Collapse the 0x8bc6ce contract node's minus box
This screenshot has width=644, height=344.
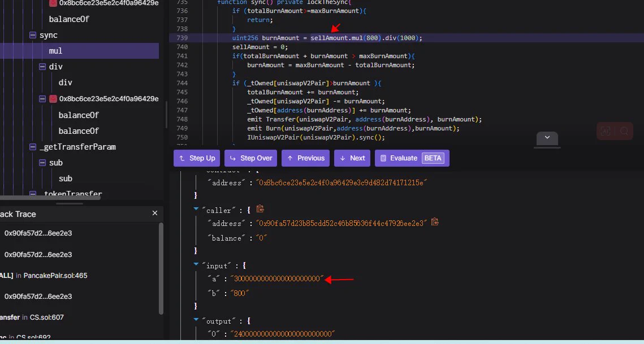42,98
